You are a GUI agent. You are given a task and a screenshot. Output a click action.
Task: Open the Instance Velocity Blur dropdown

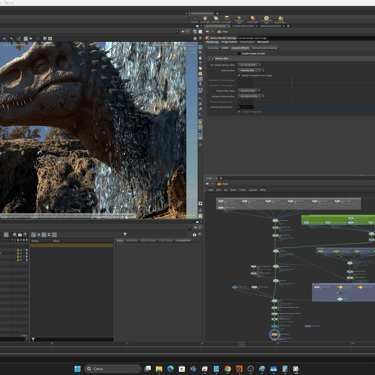coord(251,96)
